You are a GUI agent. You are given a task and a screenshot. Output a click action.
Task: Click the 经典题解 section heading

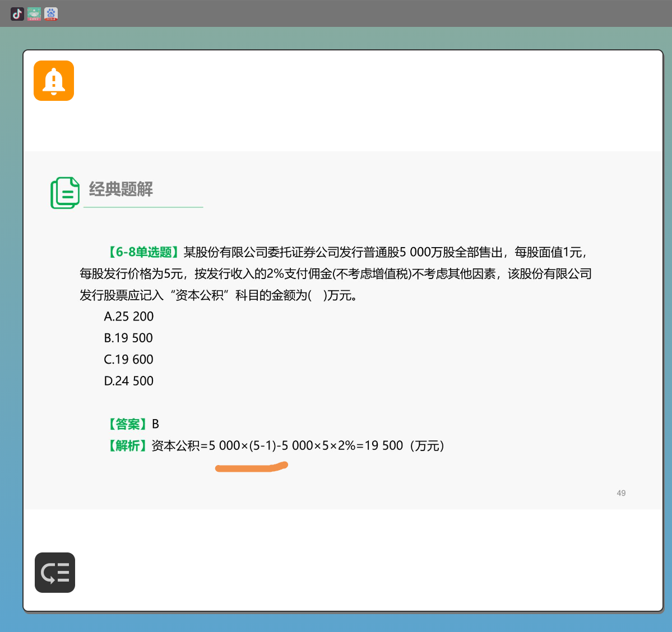point(121,189)
